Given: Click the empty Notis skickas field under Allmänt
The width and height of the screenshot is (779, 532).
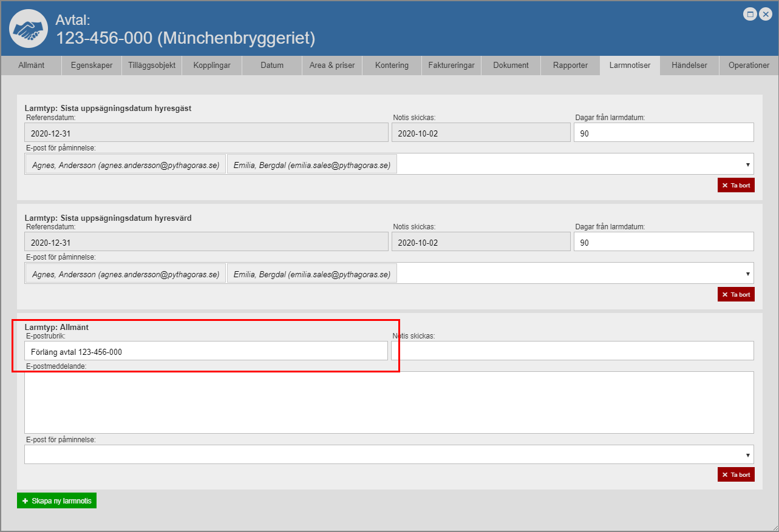Looking at the screenshot, I should pos(572,351).
